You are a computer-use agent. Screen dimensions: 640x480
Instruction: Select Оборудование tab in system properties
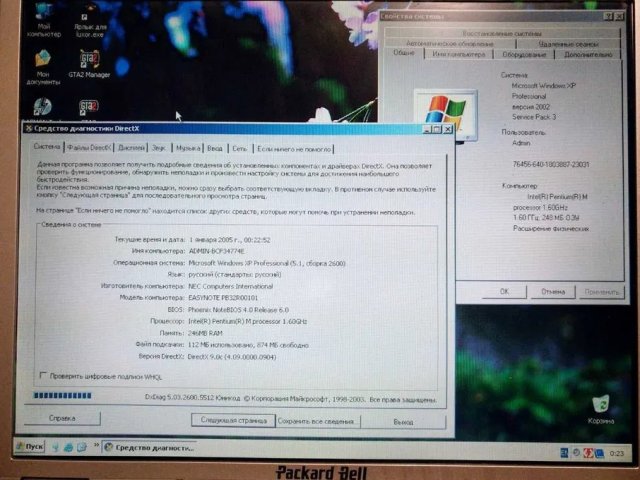[524, 55]
